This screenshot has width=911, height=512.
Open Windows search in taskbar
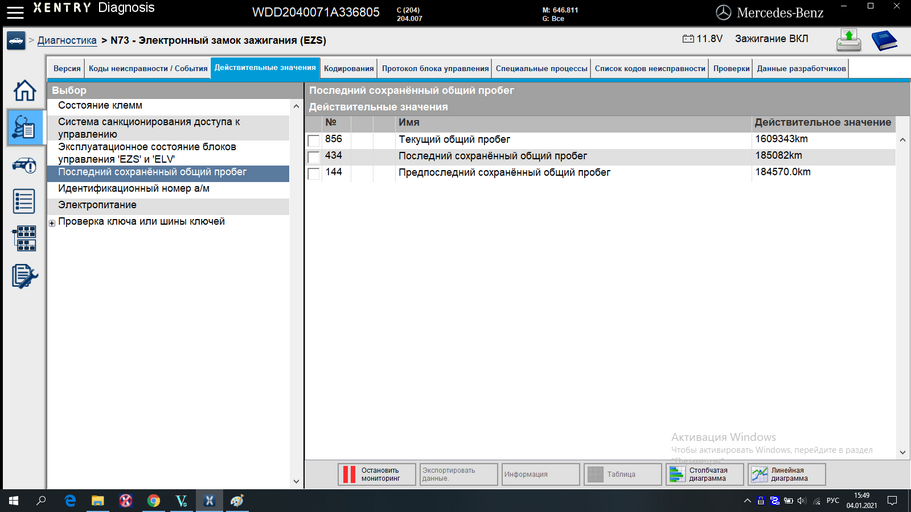click(41, 500)
